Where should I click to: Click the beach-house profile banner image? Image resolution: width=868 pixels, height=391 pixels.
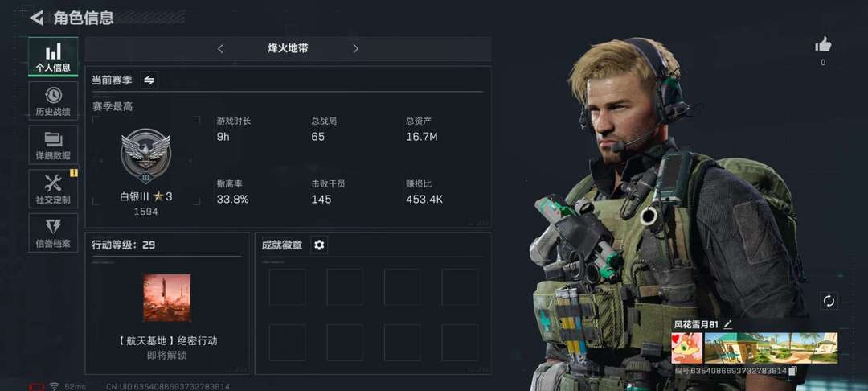771,348
